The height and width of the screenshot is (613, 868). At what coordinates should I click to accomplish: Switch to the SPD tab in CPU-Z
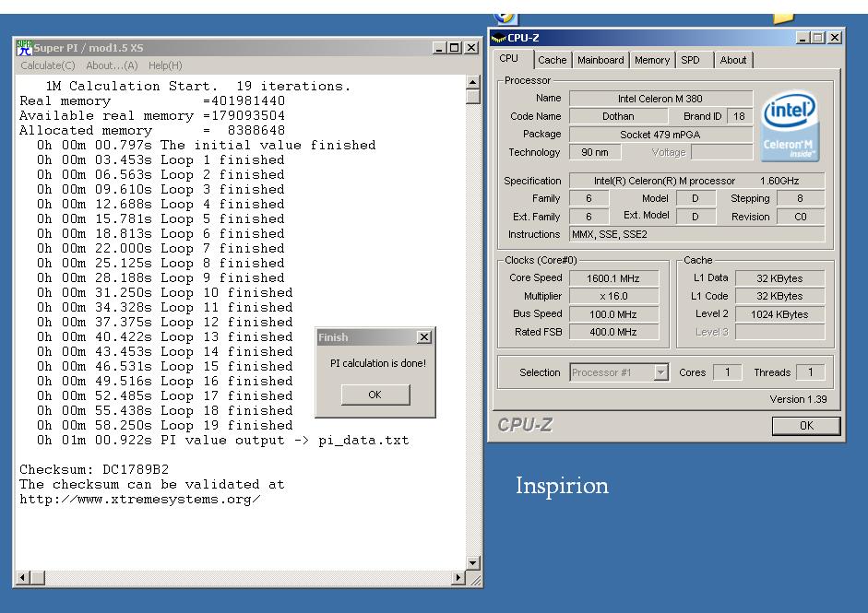[690, 60]
